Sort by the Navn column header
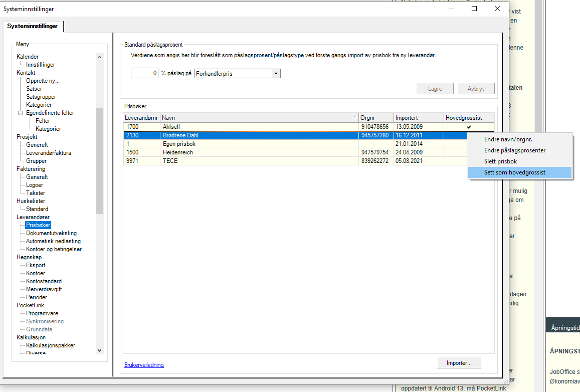580x392 pixels. pos(259,118)
